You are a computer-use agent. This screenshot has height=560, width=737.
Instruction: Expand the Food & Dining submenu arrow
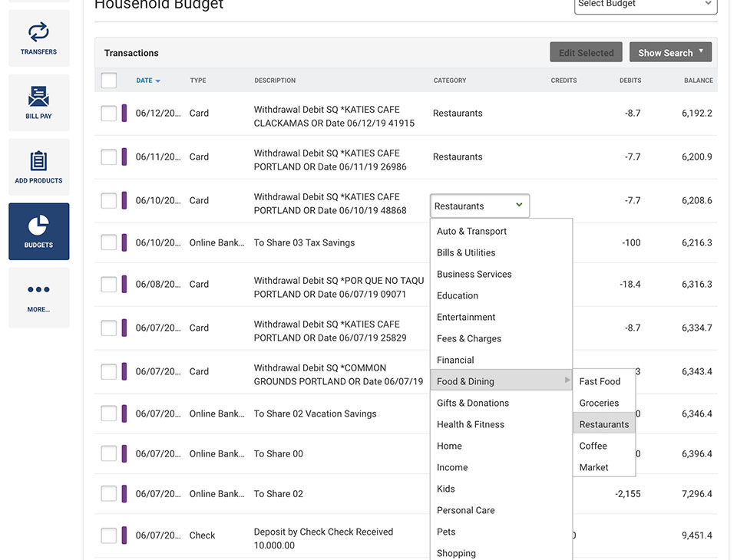click(567, 380)
